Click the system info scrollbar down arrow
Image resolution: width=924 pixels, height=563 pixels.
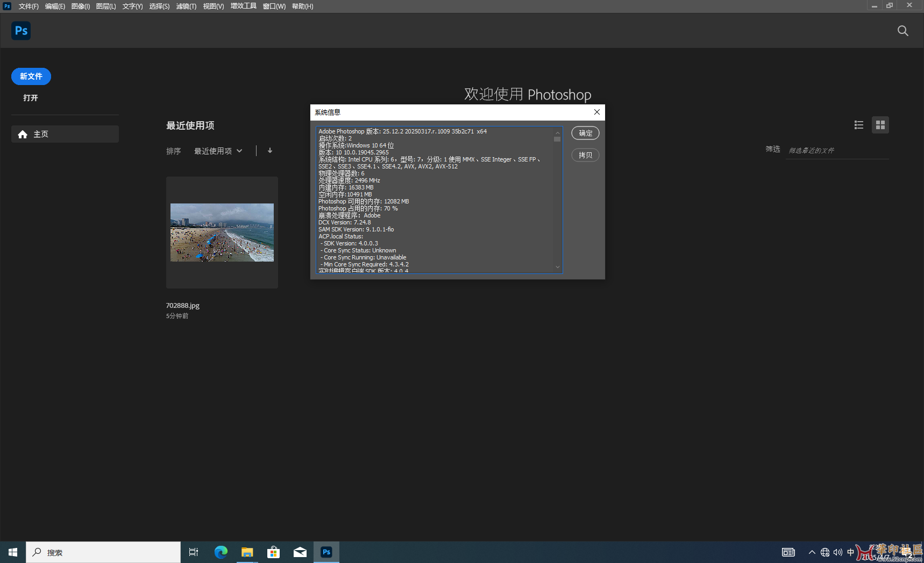click(x=558, y=267)
